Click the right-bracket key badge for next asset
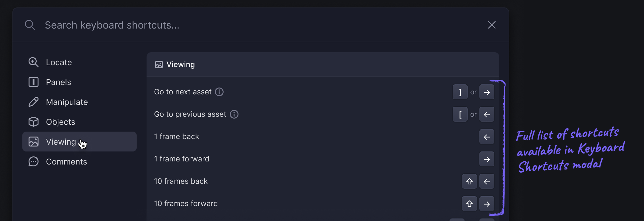 coord(460,92)
